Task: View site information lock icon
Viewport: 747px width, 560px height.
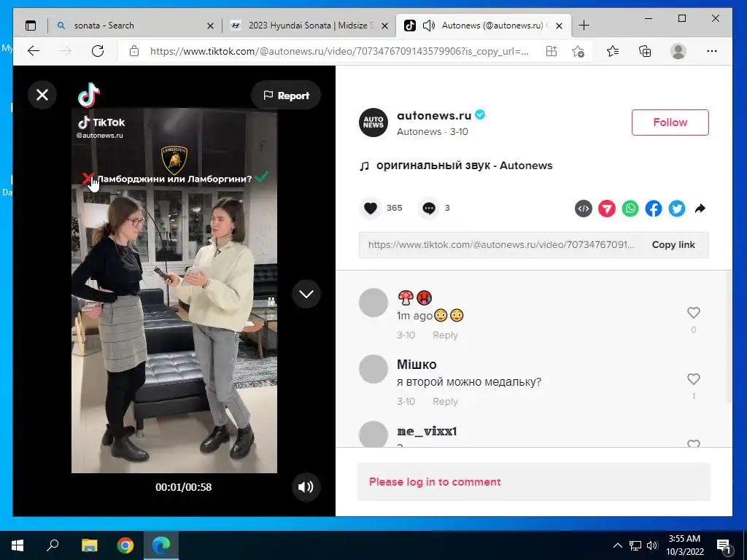Action: pyautogui.click(x=134, y=51)
